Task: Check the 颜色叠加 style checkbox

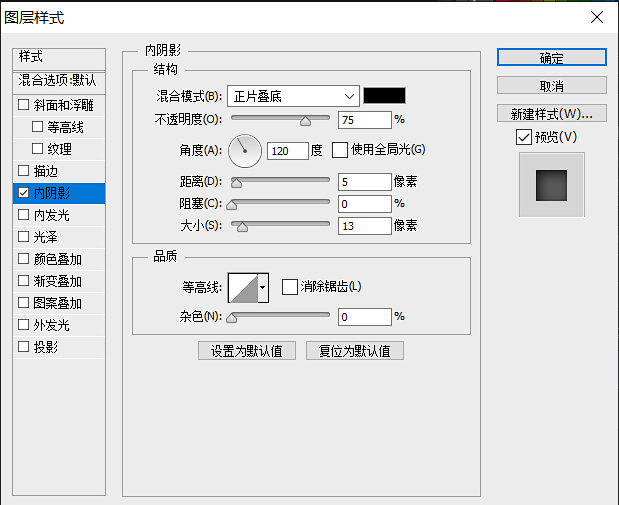Action: point(23,259)
